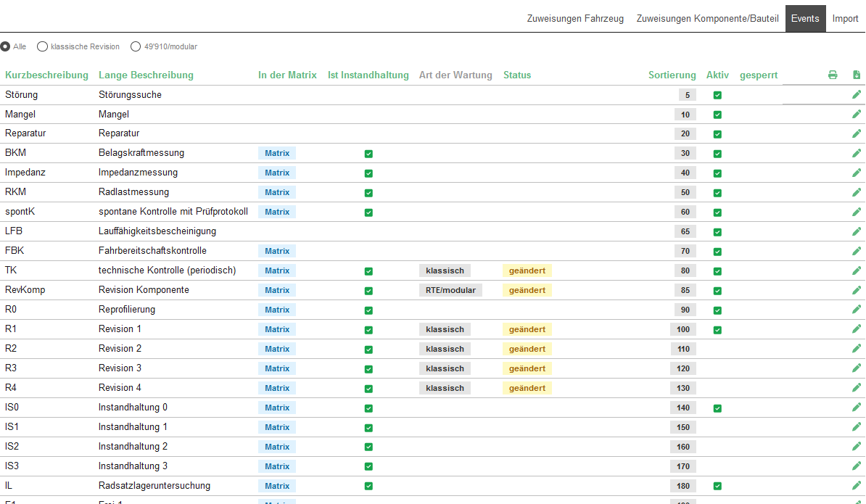Go to the Import tab
This screenshot has height=504, width=866.
(845, 19)
